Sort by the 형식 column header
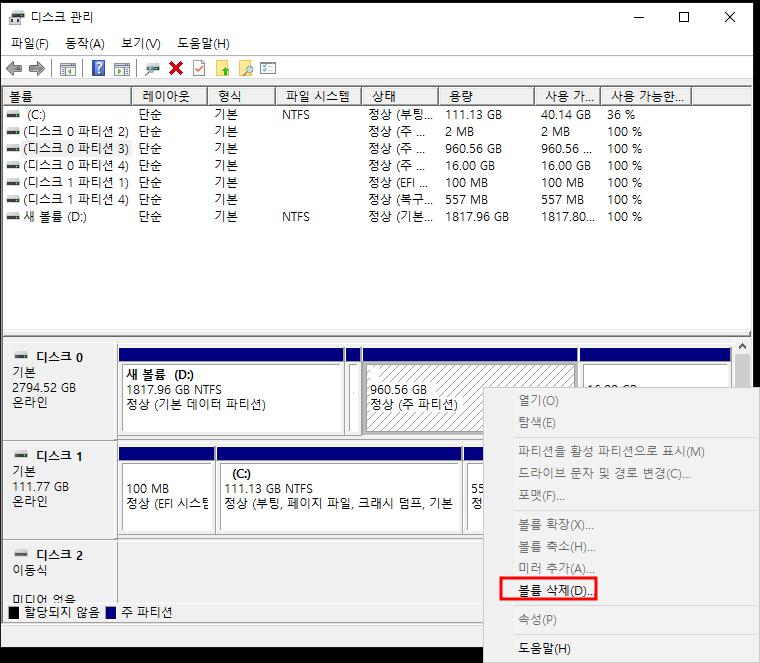 coord(241,96)
